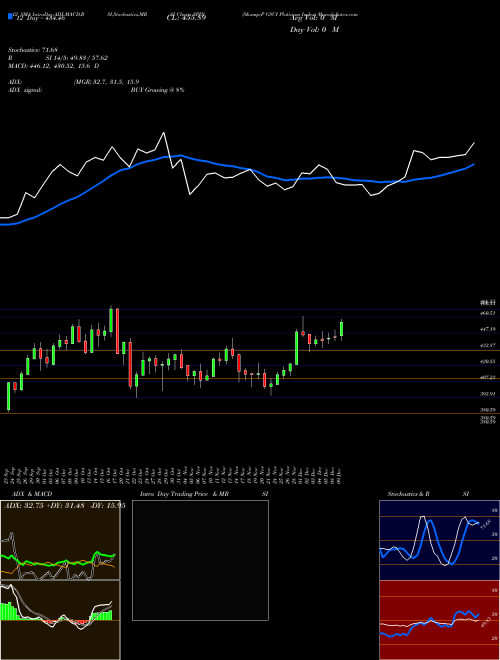Click the 'Day Vol: 0 M' label

(x=314, y=30)
